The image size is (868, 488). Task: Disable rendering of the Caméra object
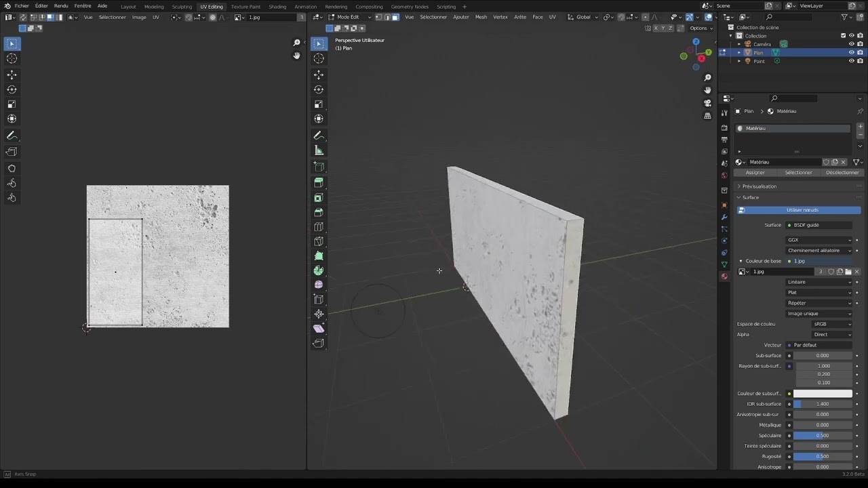860,44
